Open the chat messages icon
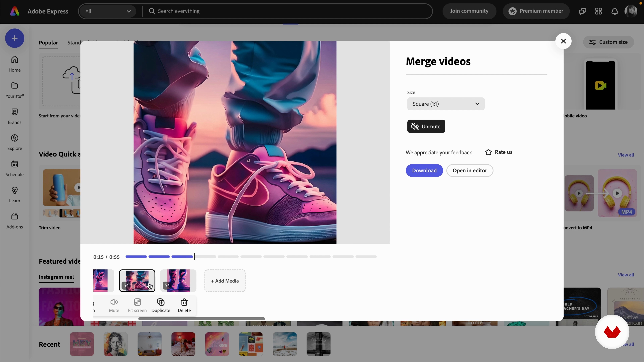 point(582,11)
